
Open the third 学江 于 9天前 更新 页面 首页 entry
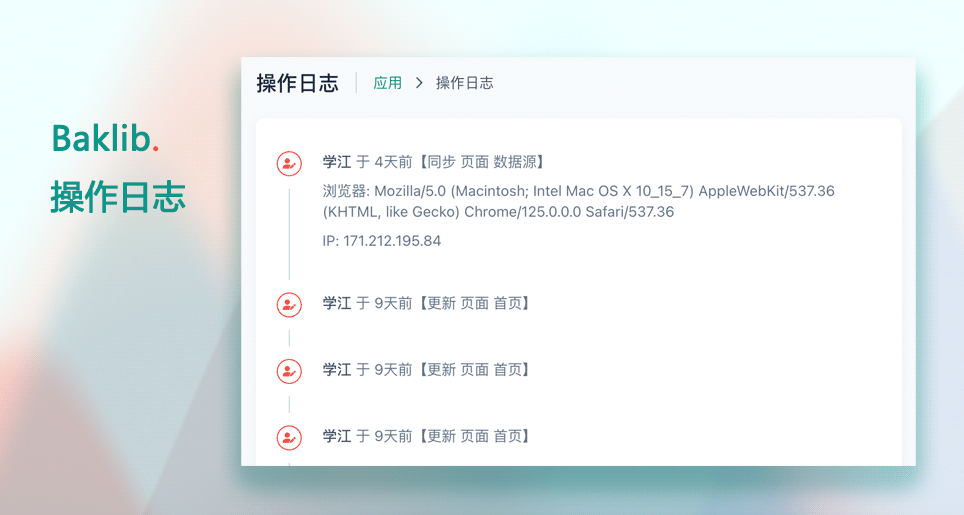click(427, 436)
